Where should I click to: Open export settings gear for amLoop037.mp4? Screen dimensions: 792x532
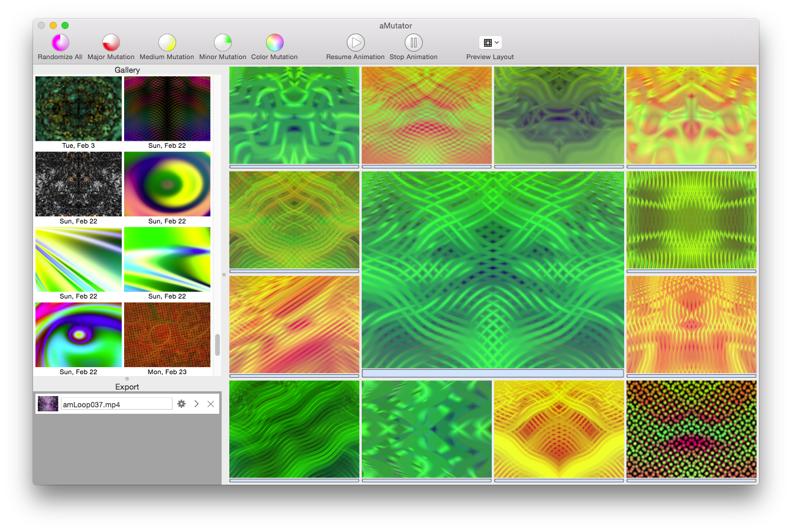[181, 404]
